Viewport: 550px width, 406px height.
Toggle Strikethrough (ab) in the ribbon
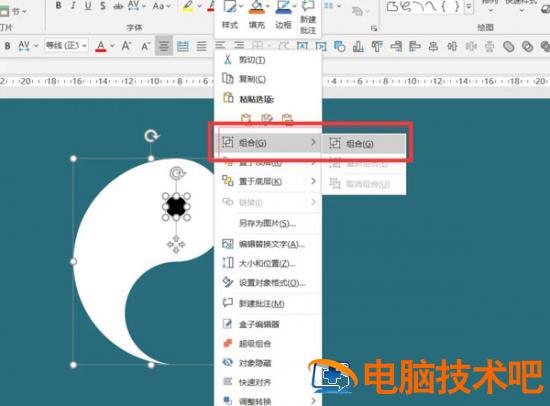pos(118,6)
